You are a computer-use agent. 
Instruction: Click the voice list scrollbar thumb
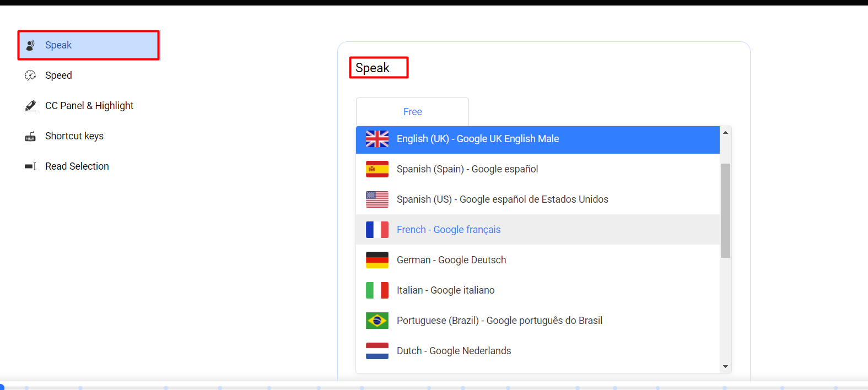725,210
